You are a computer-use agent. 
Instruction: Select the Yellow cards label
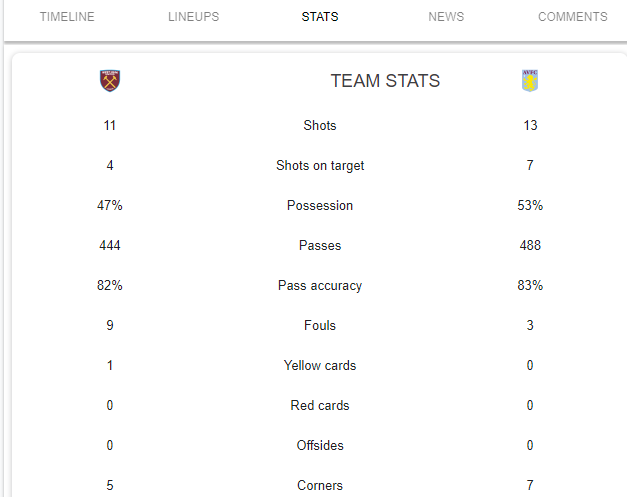tap(320, 365)
